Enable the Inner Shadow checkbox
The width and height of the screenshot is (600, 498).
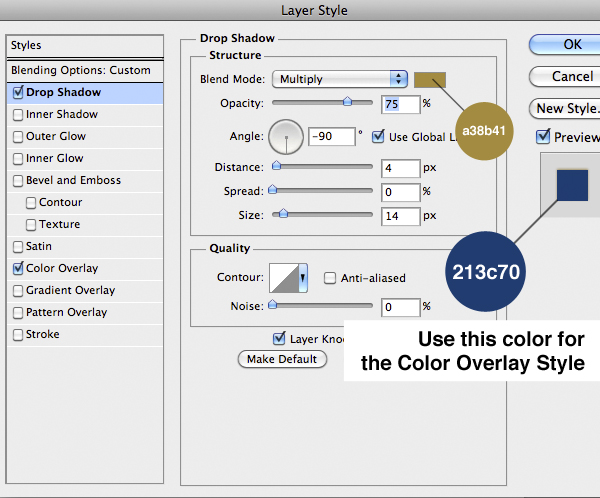(x=18, y=114)
